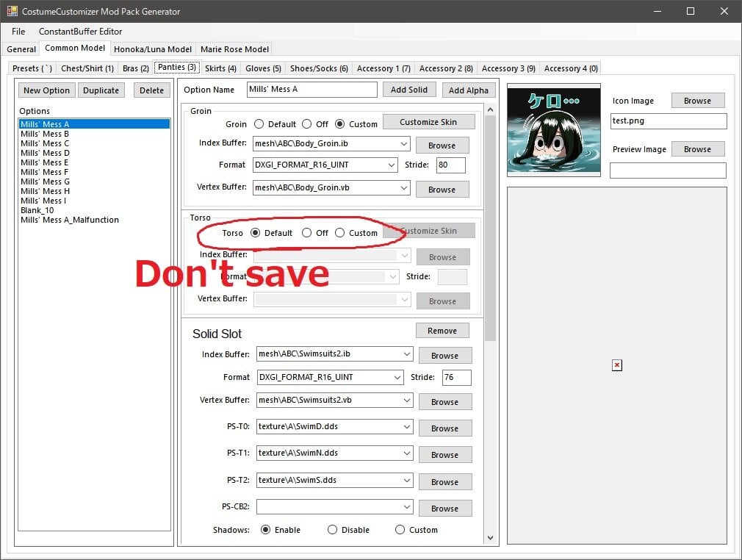
Task: Select Groin Off radio button
Action: (x=306, y=124)
